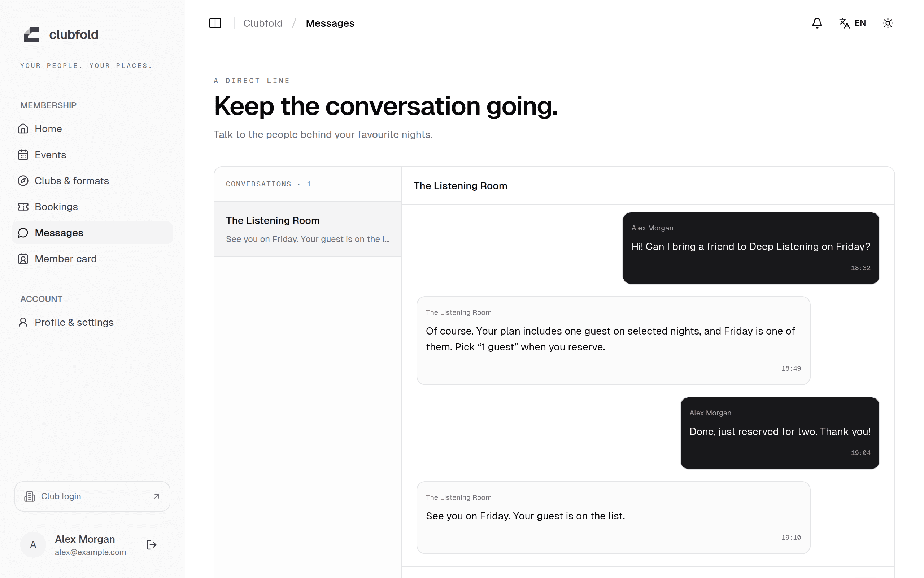Click 'CONVERSATIONS · 1' label
Screen dimensions: 924x578
click(269, 184)
